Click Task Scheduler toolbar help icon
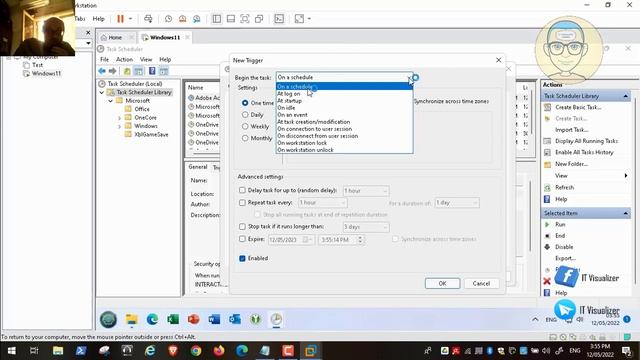The width and height of the screenshot is (640, 360). click(x=152, y=71)
